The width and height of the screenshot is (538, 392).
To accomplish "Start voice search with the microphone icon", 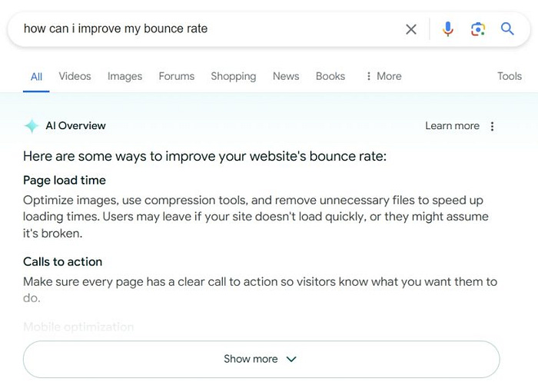I will coord(448,29).
